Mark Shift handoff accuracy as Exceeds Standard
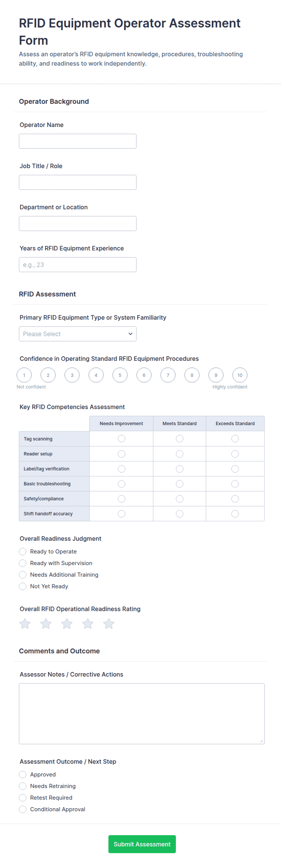Viewport: 281px width, 868px height. (235, 513)
